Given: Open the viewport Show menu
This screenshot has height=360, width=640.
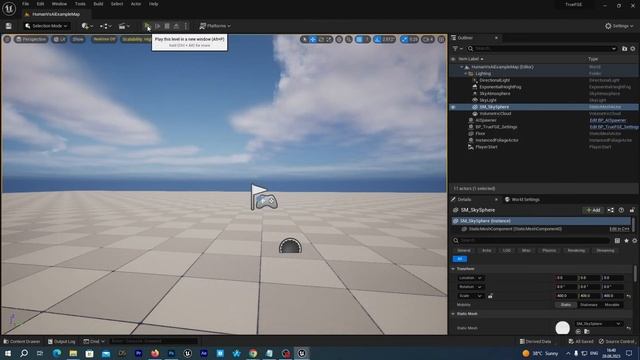Looking at the screenshot, I should 78,39.
